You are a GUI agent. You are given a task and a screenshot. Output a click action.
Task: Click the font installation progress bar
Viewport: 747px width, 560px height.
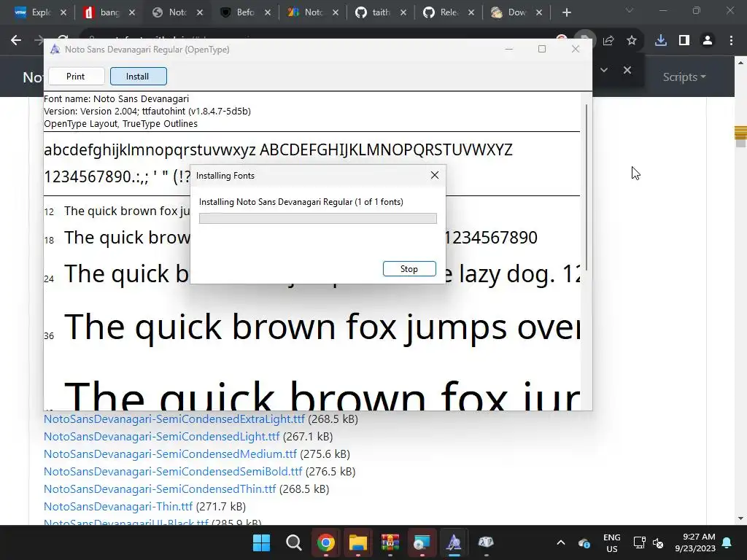(x=318, y=218)
